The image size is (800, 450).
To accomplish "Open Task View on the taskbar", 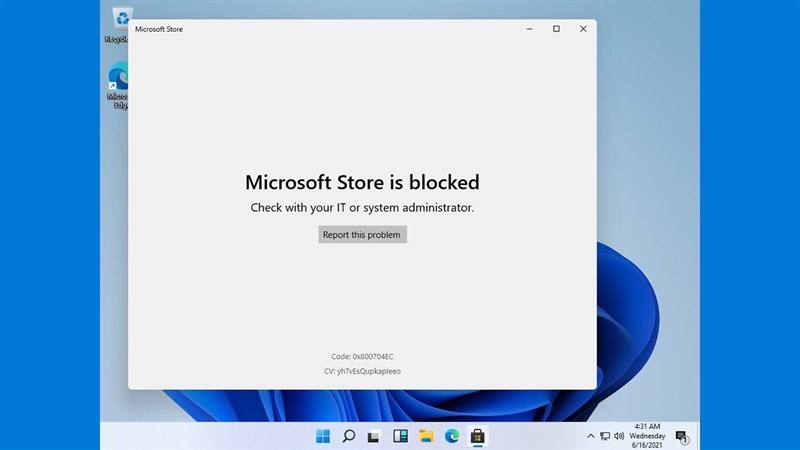I will (374, 436).
